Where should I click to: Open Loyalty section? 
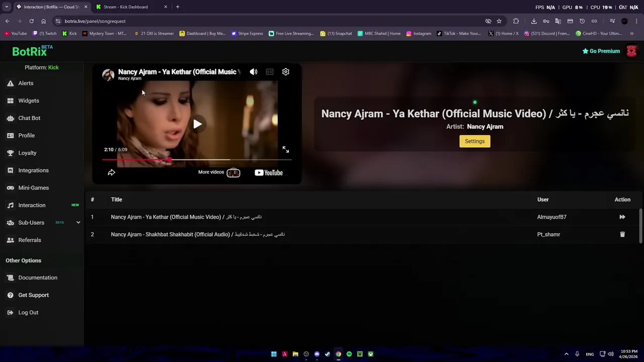click(x=27, y=153)
